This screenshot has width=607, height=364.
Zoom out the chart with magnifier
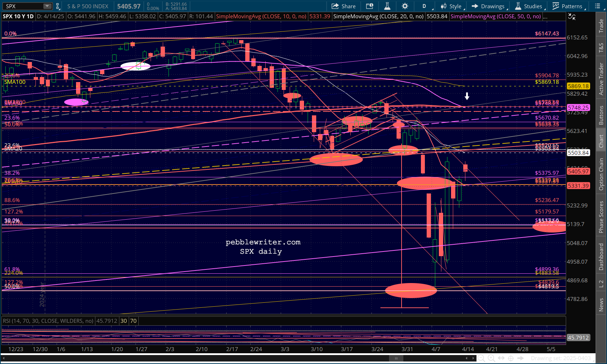pyautogui.click(x=482, y=358)
